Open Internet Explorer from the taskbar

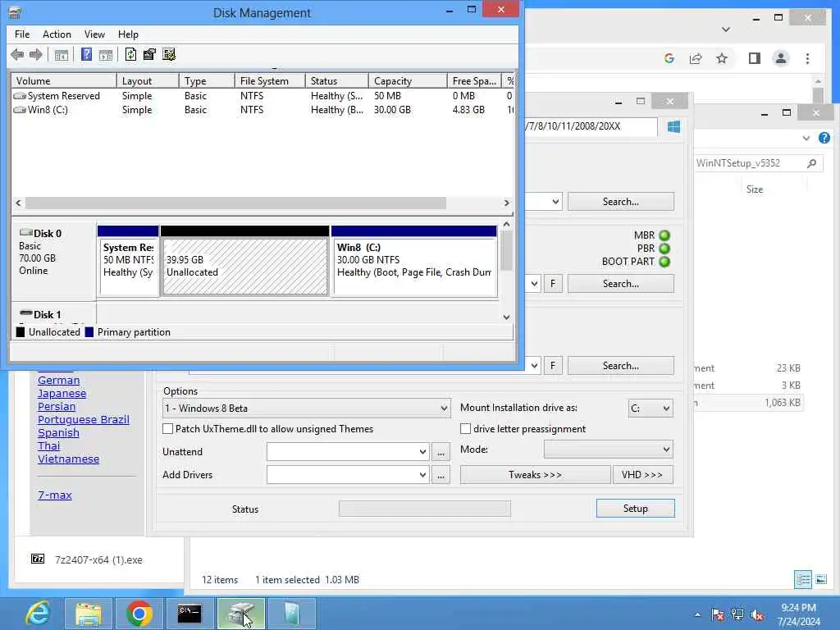coord(39,614)
